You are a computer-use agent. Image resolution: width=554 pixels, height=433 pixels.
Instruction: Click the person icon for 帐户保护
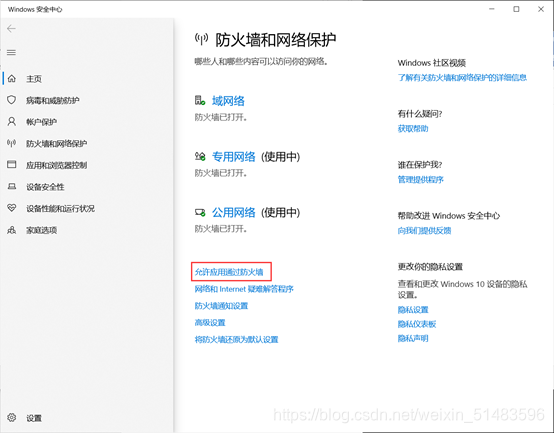click(12, 122)
